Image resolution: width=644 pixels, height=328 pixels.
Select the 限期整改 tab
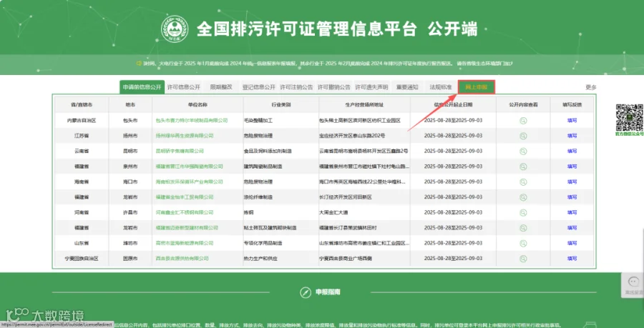221,87
